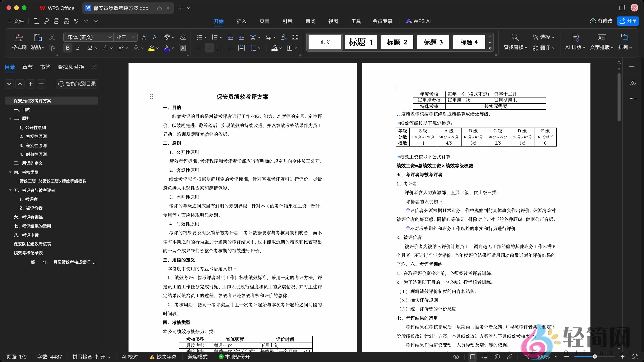Click the Print icon in quick access toolbar

point(56,21)
